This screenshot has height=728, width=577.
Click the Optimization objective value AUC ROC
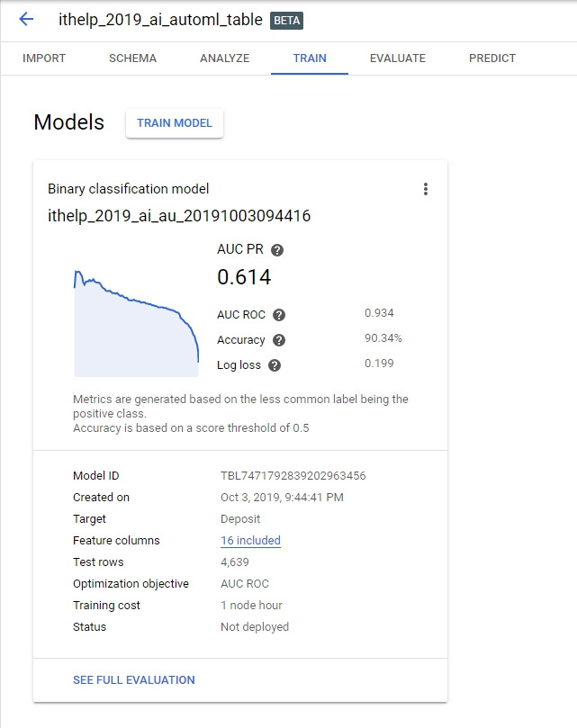(x=245, y=584)
